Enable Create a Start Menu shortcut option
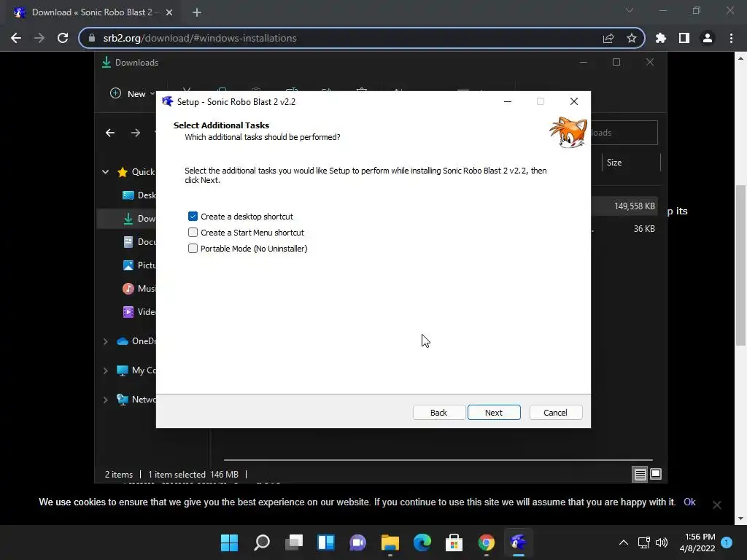747x560 pixels. (x=193, y=233)
